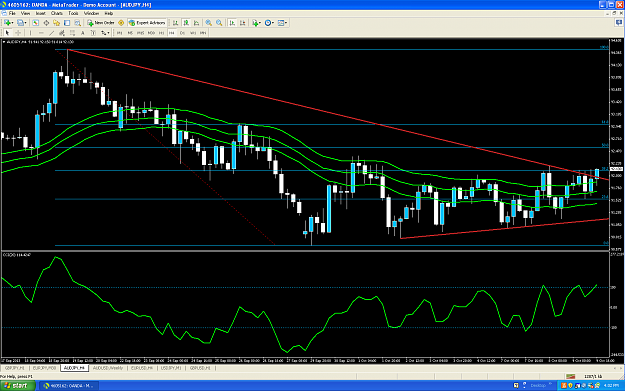Open the Arrows objects dropdown

click(x=105, y=33)
